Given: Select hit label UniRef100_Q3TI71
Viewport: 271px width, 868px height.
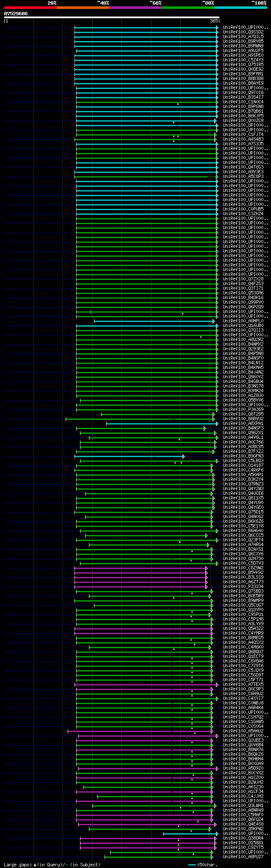Looking at the screenshot, I should click(x=243, y=288).
